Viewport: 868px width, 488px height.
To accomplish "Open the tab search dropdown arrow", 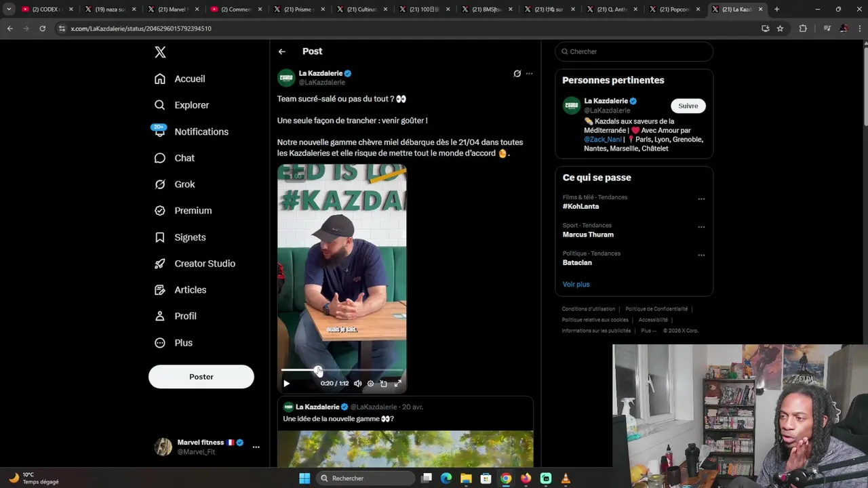I will pyautogui.click(x=9, y=9).
